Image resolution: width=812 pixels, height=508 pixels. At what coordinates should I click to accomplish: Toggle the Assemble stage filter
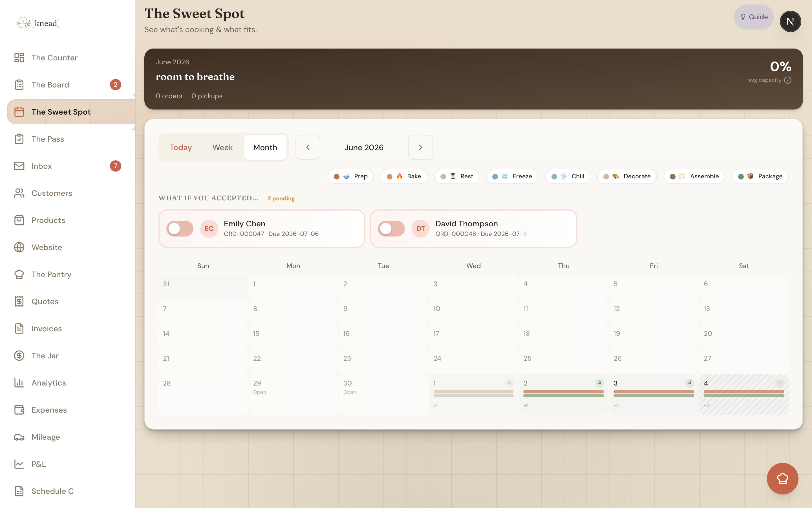(694, 176)
